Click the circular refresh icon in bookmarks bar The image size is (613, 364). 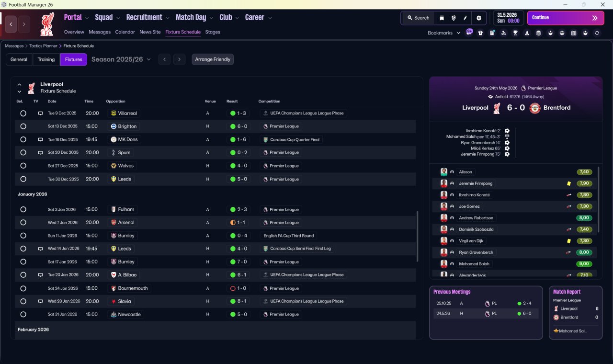(x=597, y=33)
